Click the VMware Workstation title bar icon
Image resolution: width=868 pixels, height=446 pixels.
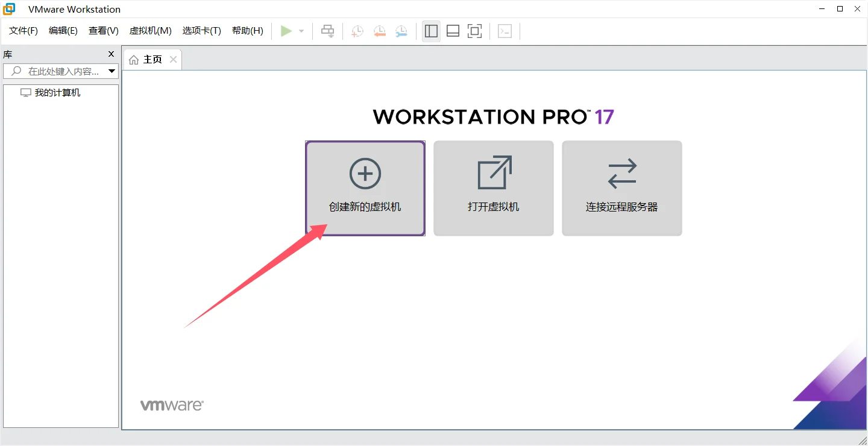tap(10, 9)
